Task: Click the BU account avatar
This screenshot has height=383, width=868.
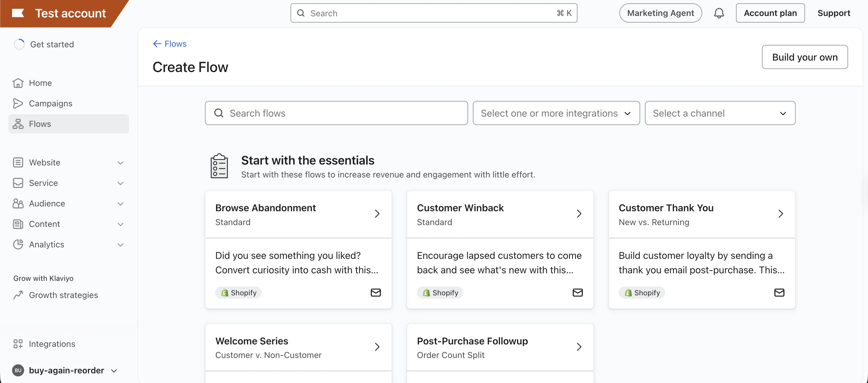Action: 18,371
